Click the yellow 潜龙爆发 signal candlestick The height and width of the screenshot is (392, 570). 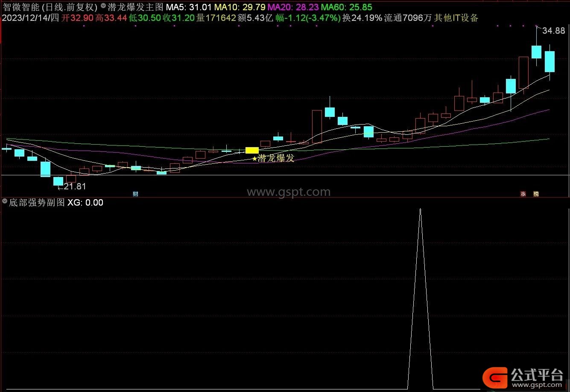pos(252,150)
